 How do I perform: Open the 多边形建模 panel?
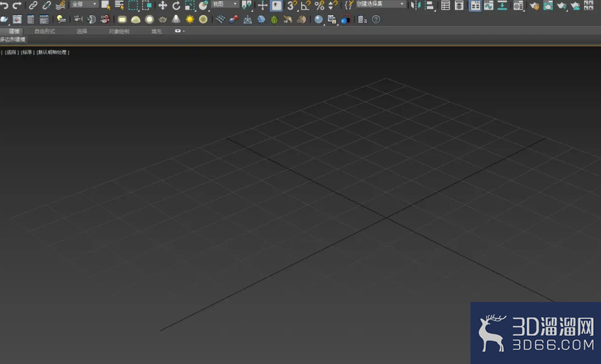point(12,39)
